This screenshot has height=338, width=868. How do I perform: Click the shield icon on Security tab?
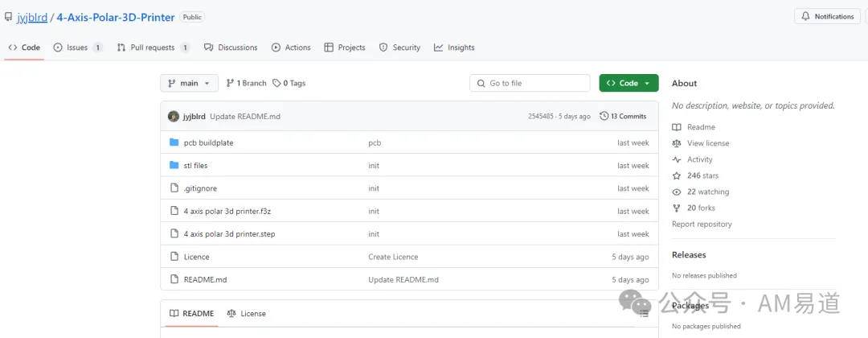(x=383, y=47)
